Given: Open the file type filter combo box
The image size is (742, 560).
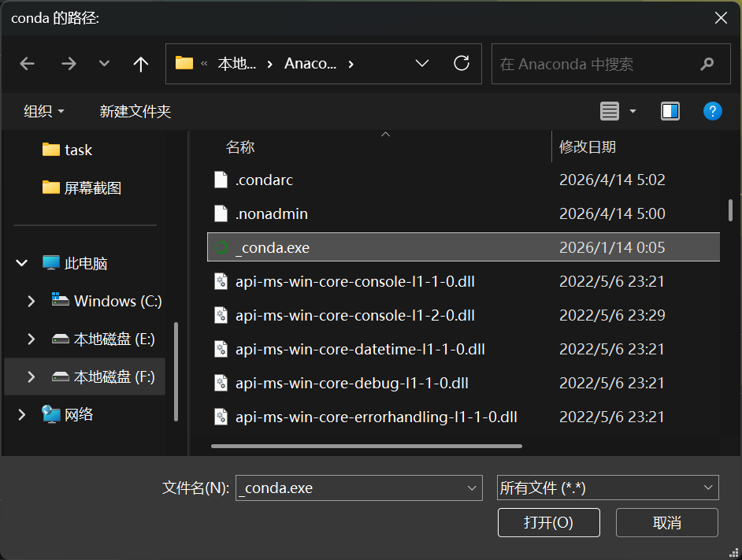Looking at the screenshot, I should (607, 488).
